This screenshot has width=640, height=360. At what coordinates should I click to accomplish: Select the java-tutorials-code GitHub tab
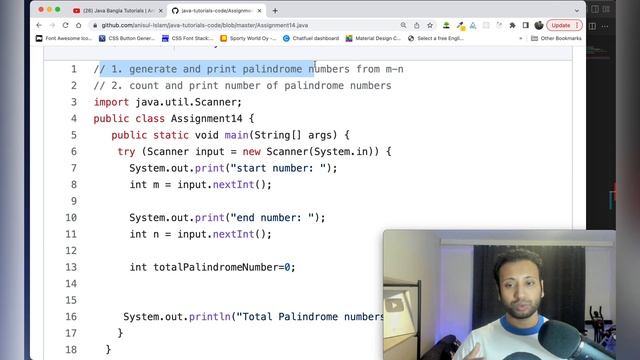217,11
